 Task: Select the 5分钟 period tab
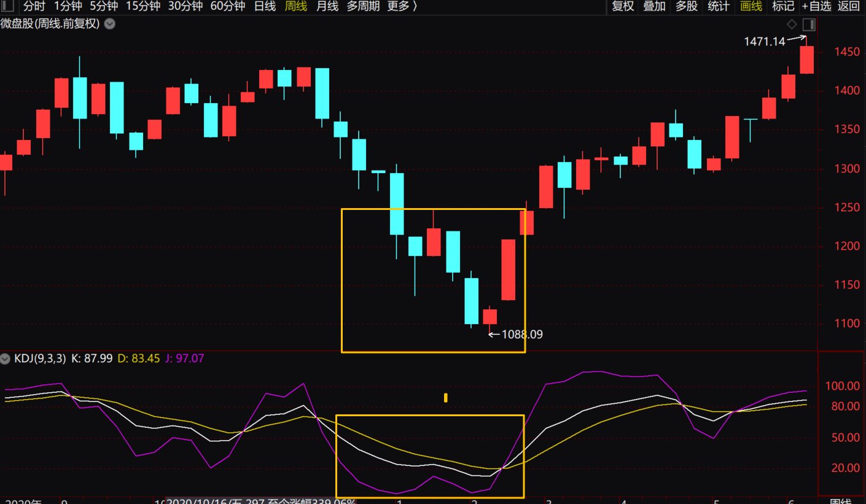tap(104, 6)
